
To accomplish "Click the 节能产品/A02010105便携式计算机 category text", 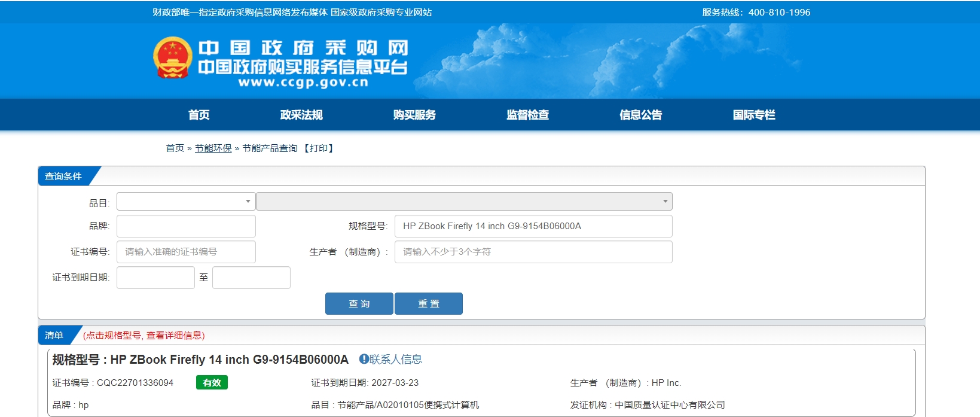I will (408, 405).
